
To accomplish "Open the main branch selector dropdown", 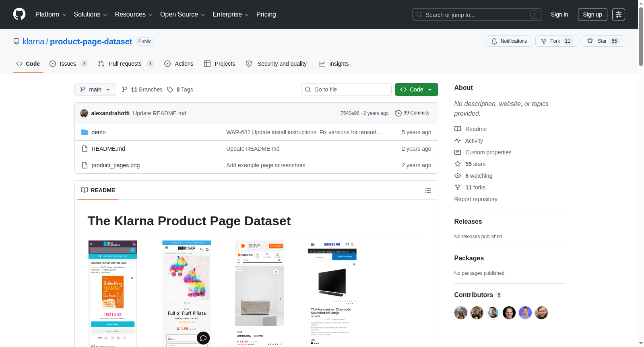I will (x=95, y=89).
